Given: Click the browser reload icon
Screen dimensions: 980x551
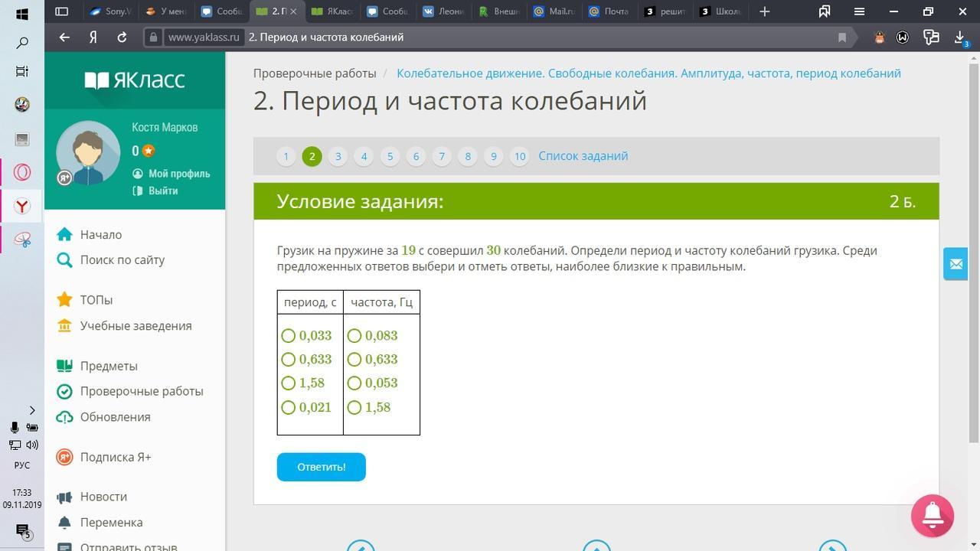Looking at the screenshot, I should coord(122,37).
